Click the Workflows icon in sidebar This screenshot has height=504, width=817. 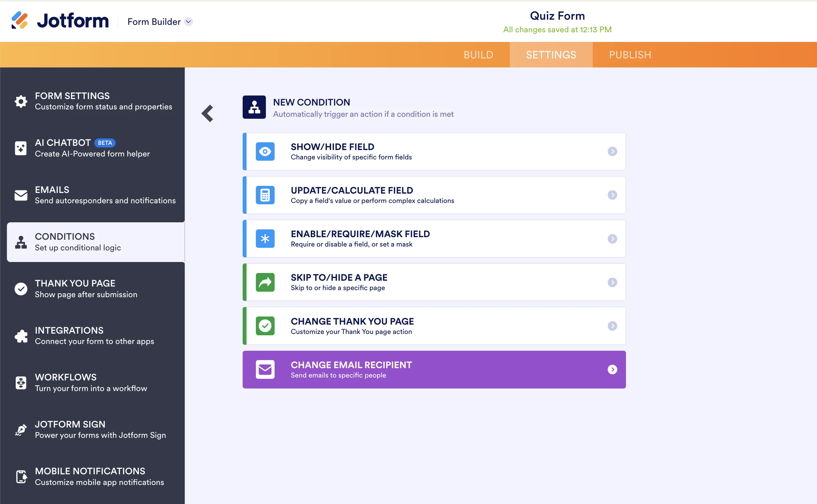pyautogui.click(x=21, y=383)
